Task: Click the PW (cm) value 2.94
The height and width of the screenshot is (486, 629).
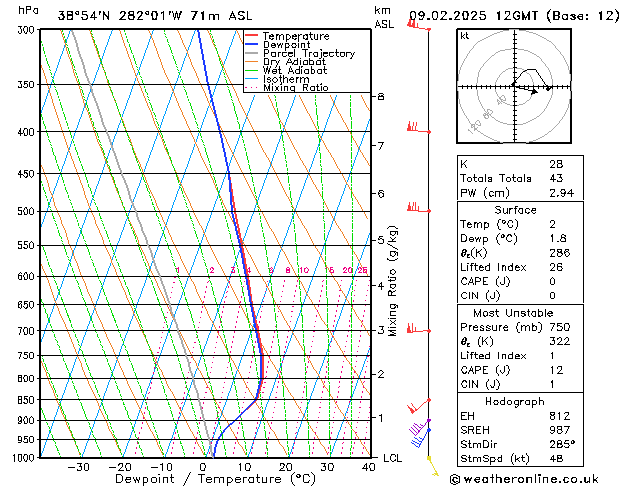Action: pyautogui.click(x=562, y=193)
